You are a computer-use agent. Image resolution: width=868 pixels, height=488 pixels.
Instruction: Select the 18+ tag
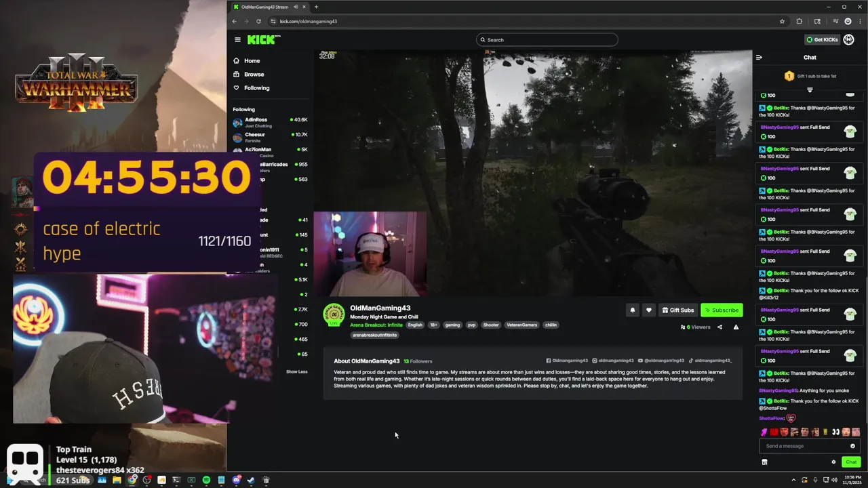coord(434,325)
